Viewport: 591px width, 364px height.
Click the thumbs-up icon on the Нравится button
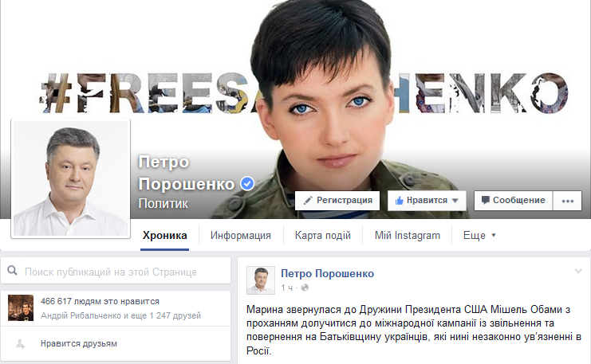tap(399, 201)
